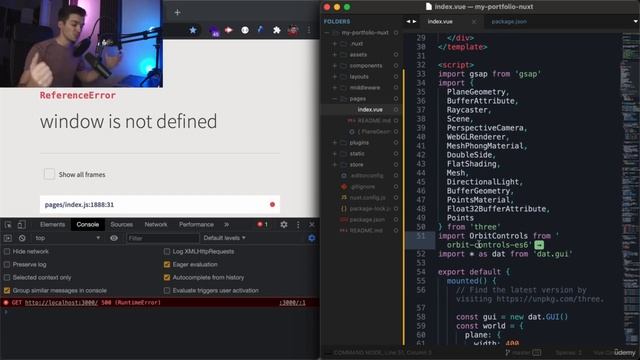Click the console Filter input field
Screen dimensions: 640x360
pyautogui.click(x=162, y=238)
